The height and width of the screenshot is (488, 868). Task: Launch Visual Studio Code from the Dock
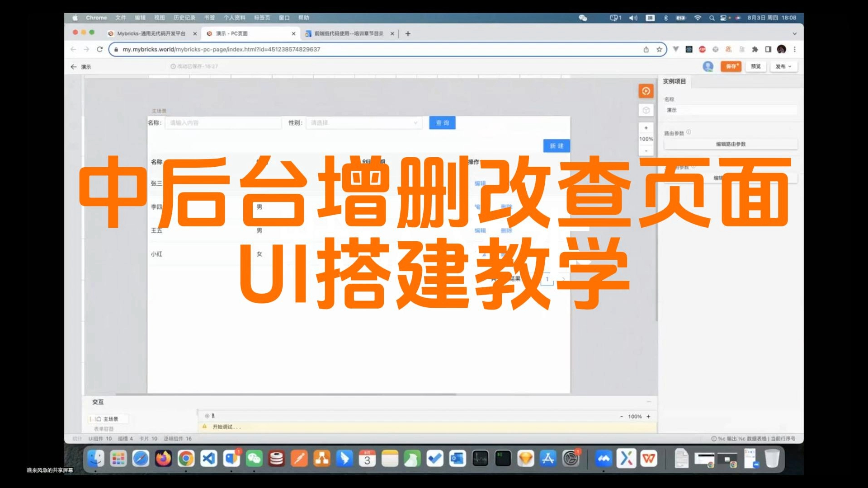coord(209,459)
